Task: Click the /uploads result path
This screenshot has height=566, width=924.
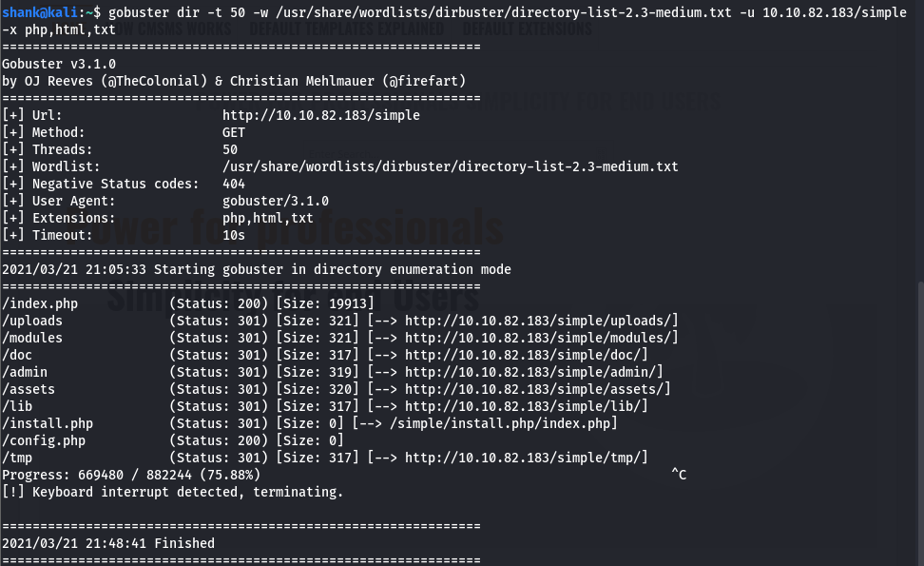Action: click(x=32, y=321)
